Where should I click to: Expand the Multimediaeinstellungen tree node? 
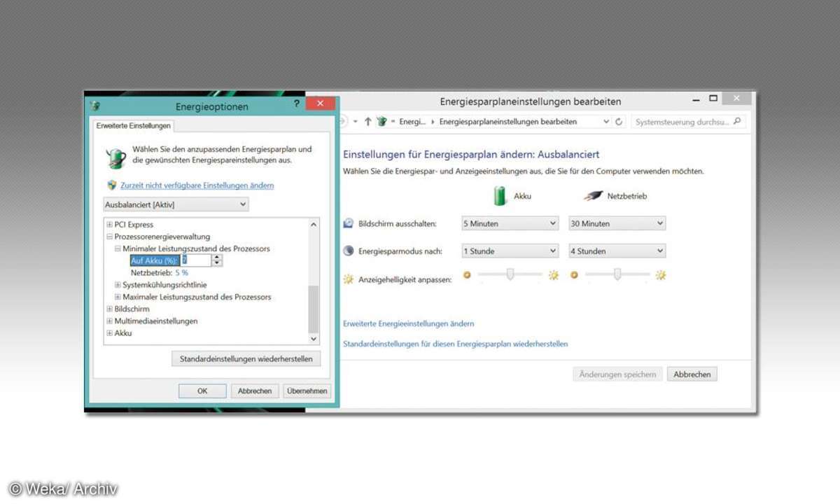point(109,321)
